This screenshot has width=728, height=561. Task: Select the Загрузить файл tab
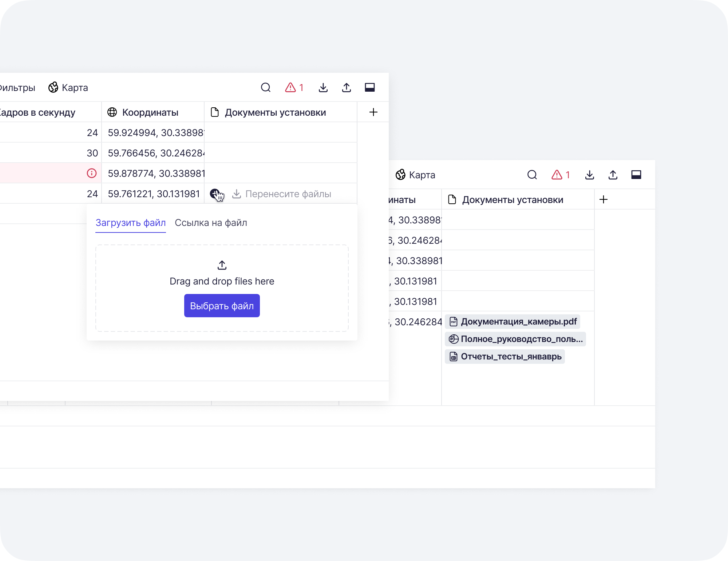click(x=130, y=223)
